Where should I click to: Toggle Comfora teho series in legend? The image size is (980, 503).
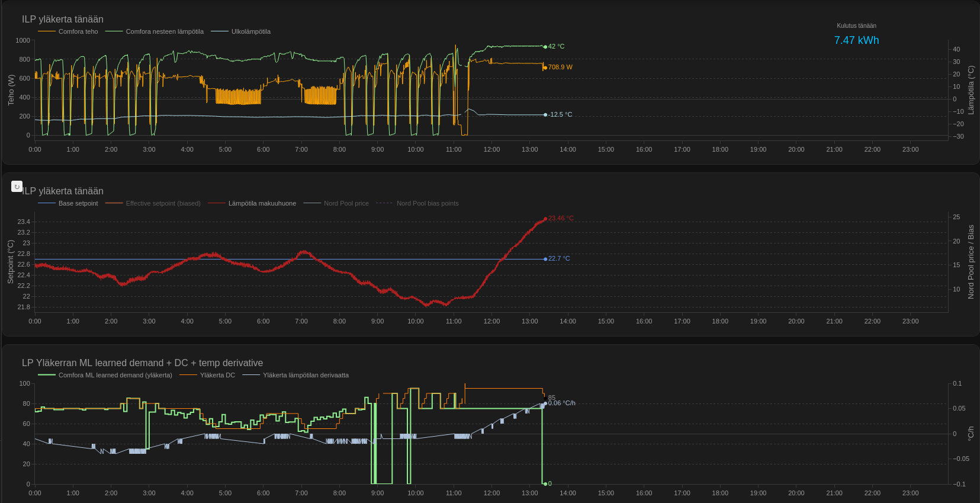tap(78, 32)
